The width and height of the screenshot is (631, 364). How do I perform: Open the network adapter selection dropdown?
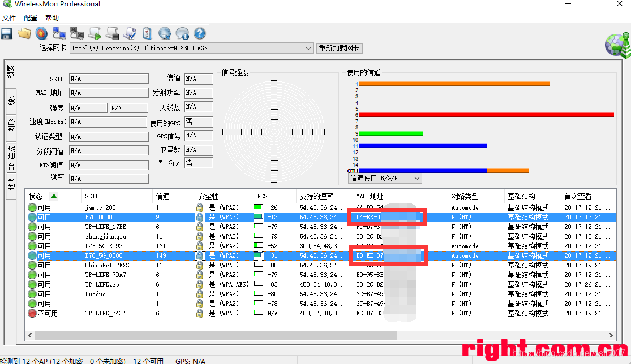coord(308,48)
